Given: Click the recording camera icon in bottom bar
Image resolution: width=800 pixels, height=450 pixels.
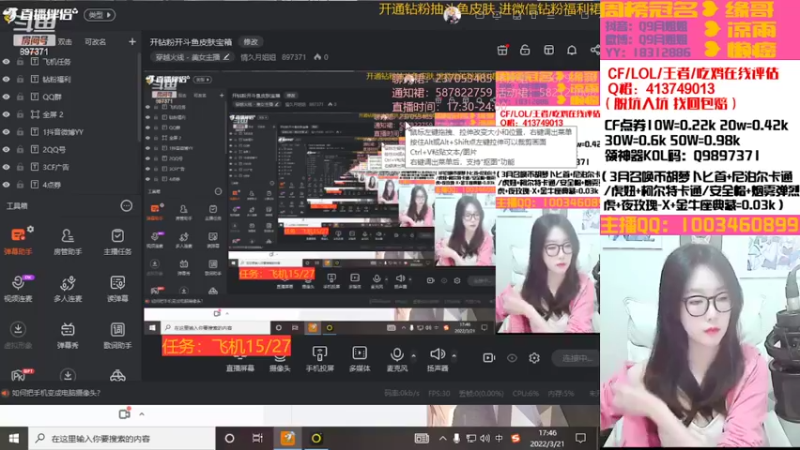Looking at the screenshot, I should click(489, 358).
